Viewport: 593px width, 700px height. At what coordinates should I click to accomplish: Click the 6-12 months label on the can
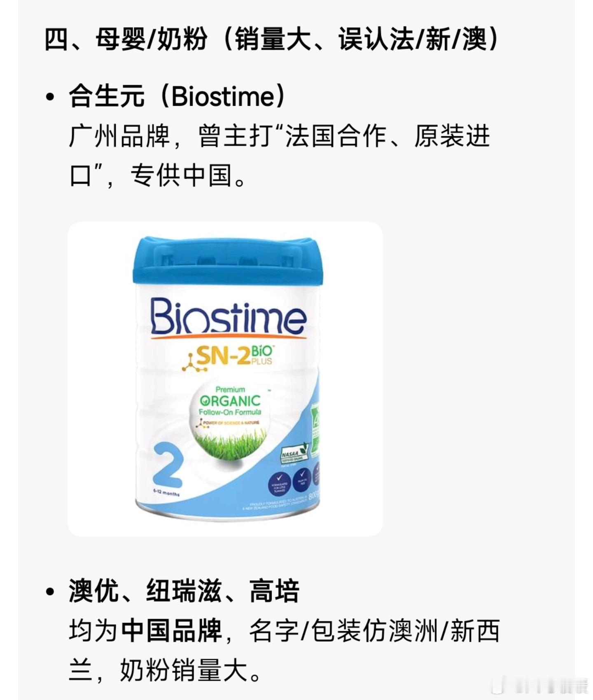[x=166, y=493]
